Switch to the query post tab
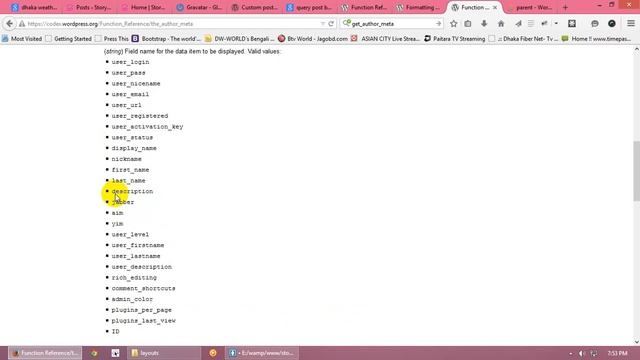The width and height of the screenshot is (640, 360). tap(310, 7)
